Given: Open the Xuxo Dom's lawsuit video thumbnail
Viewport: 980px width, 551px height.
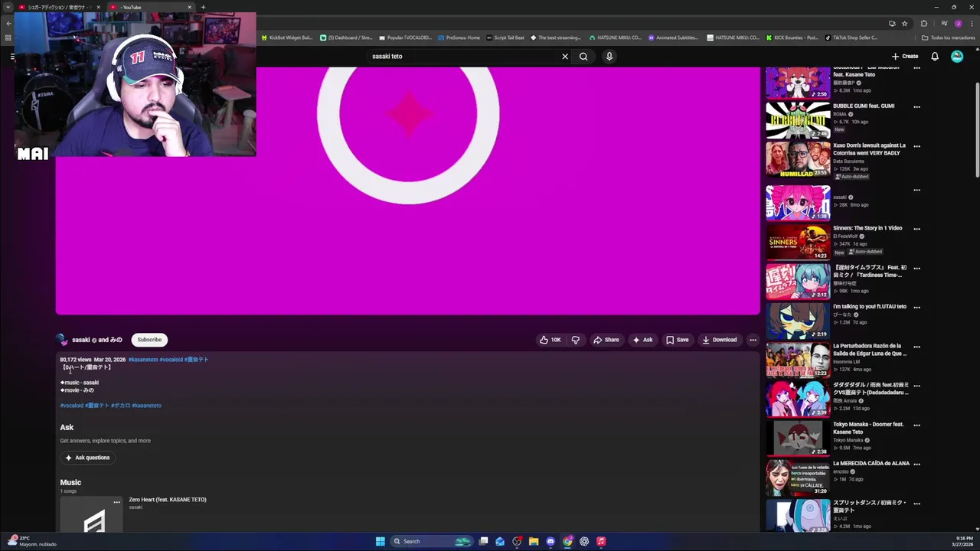Looking at the screenshot, I should (798, 158).
